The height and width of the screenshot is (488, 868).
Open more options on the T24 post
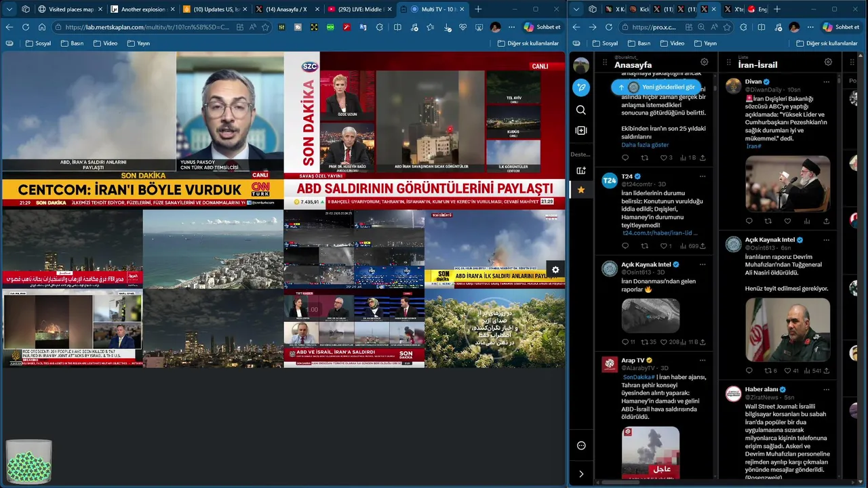click(703, 176)
